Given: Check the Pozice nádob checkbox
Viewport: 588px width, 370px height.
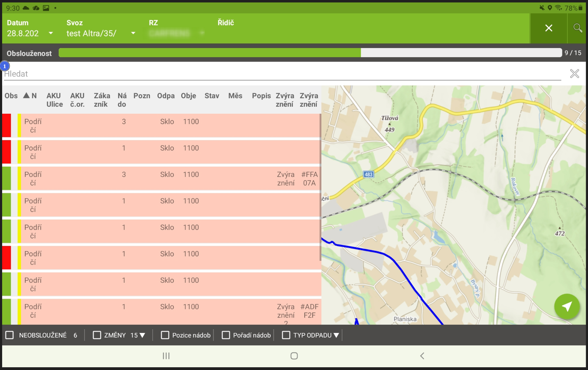Looking at the screenshot, I should tap(165, 335).
